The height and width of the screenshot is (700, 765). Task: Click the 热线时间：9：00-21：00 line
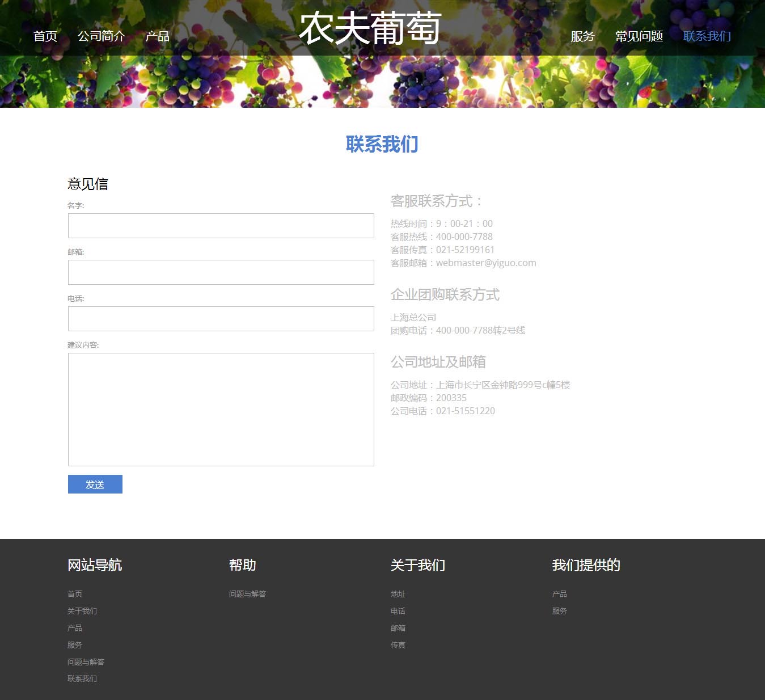[x=442, y=224]
